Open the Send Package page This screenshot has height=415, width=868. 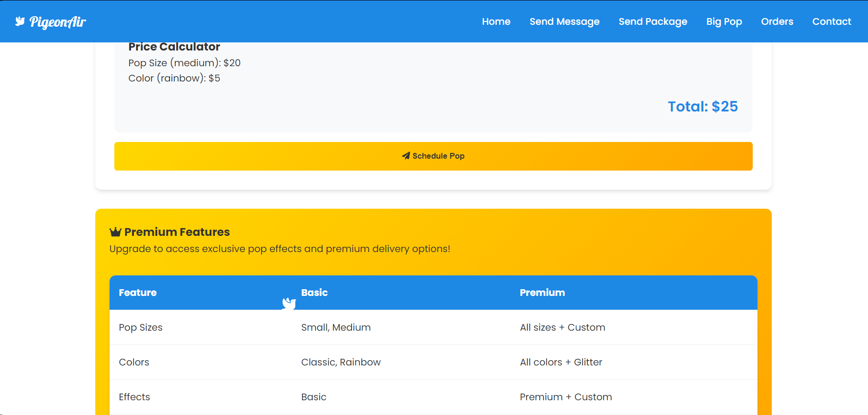tap(653, 21)
